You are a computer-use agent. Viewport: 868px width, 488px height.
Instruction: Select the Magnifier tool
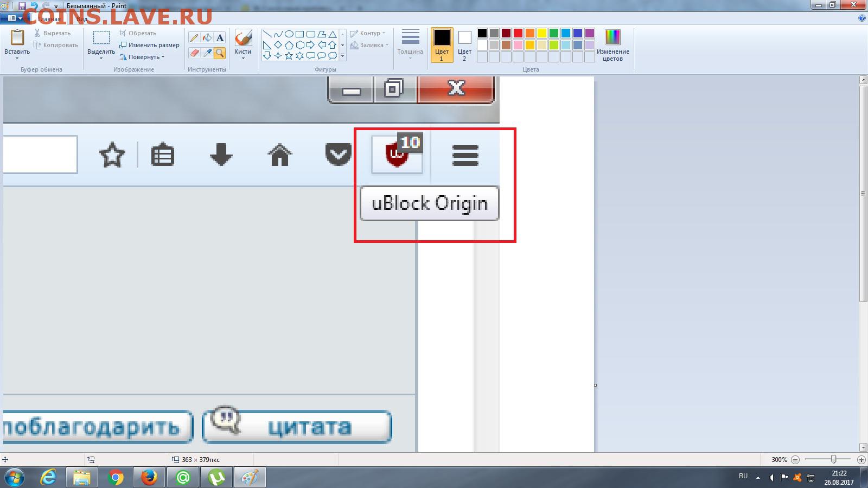point(220,53)
